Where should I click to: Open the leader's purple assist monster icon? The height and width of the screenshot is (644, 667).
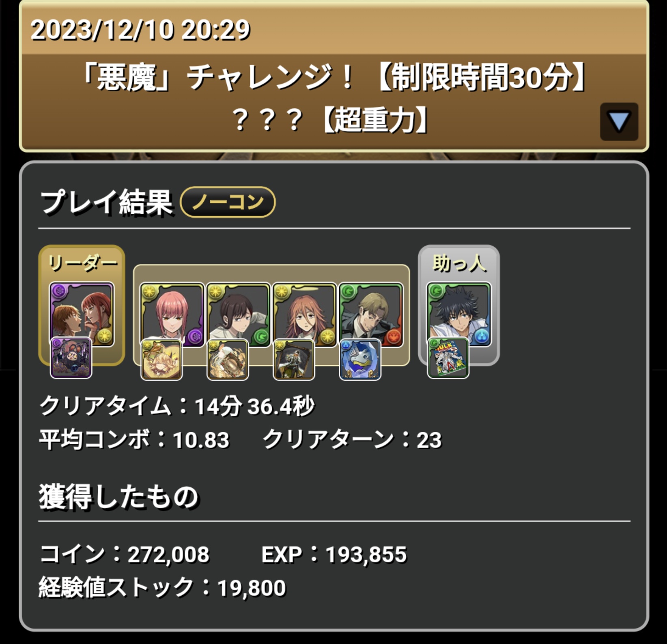click(71, 358)
